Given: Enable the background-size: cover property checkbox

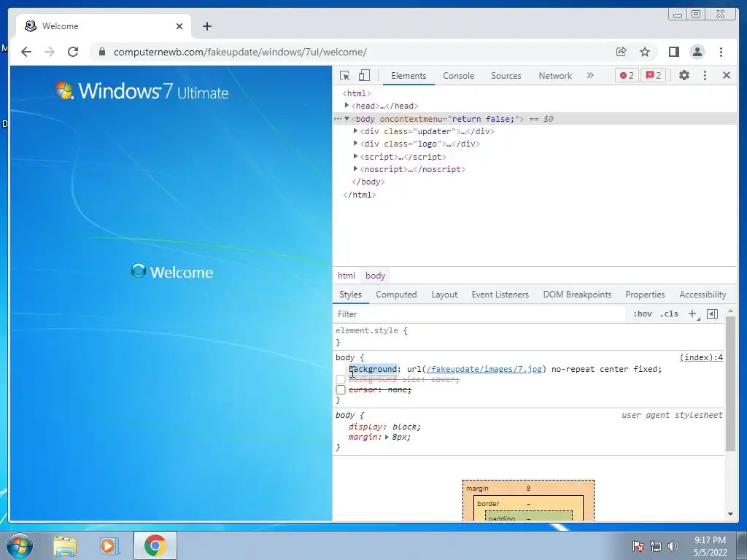Looking at the screenshot, I should [340, 379].
